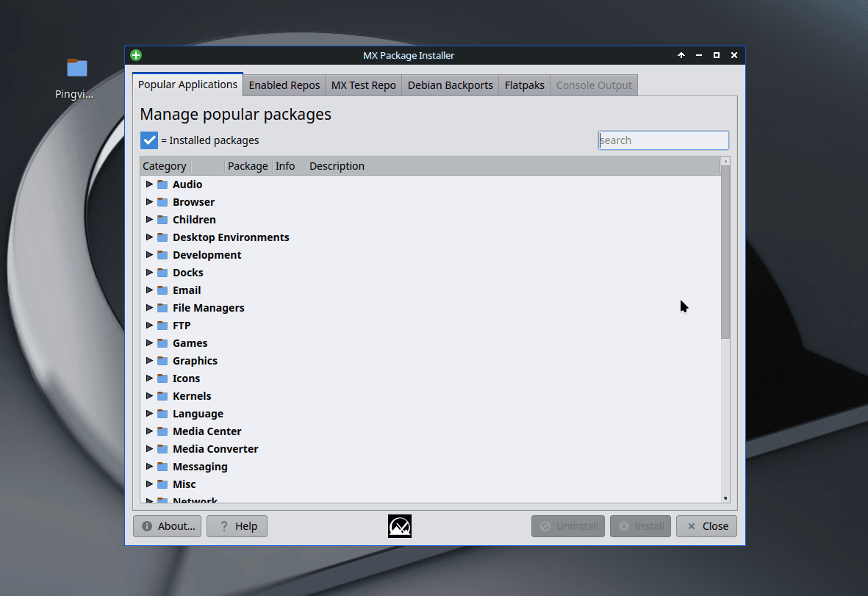Screen dimensions: 868x596
Task: Close the package installer via Close button
Action: (x=706, y=526)
